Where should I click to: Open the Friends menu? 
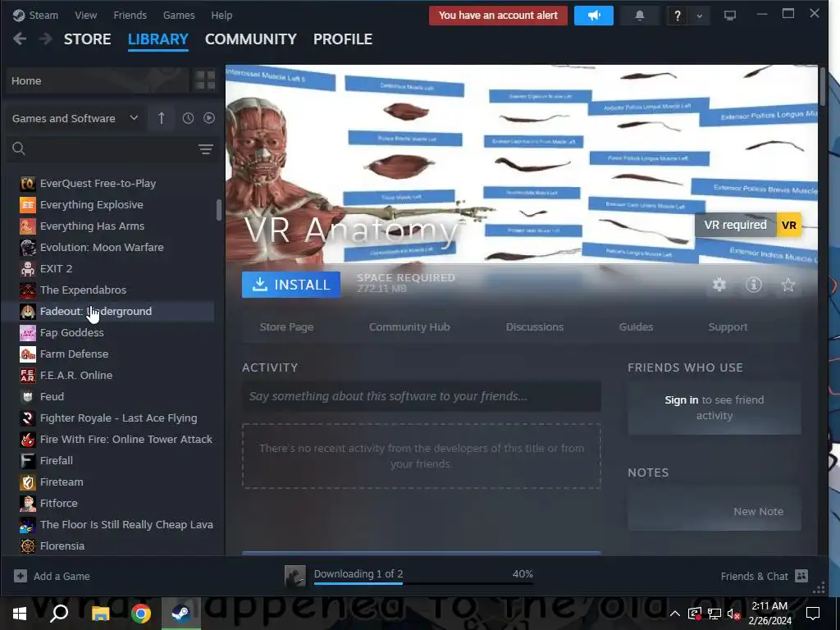(130, 15)
